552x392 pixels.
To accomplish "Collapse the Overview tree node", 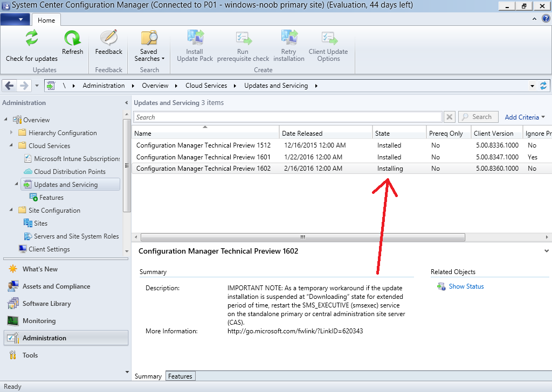I will tap(5, 120).
